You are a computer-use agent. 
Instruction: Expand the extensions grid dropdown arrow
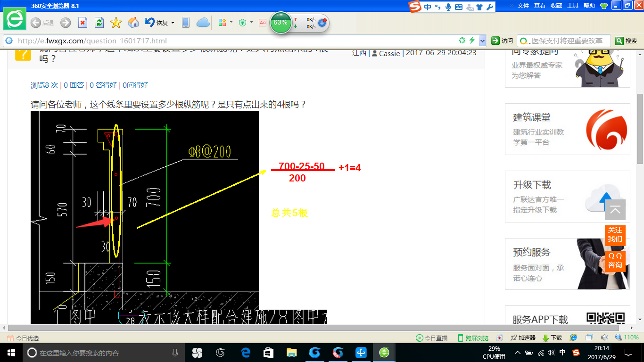(231, 22)
